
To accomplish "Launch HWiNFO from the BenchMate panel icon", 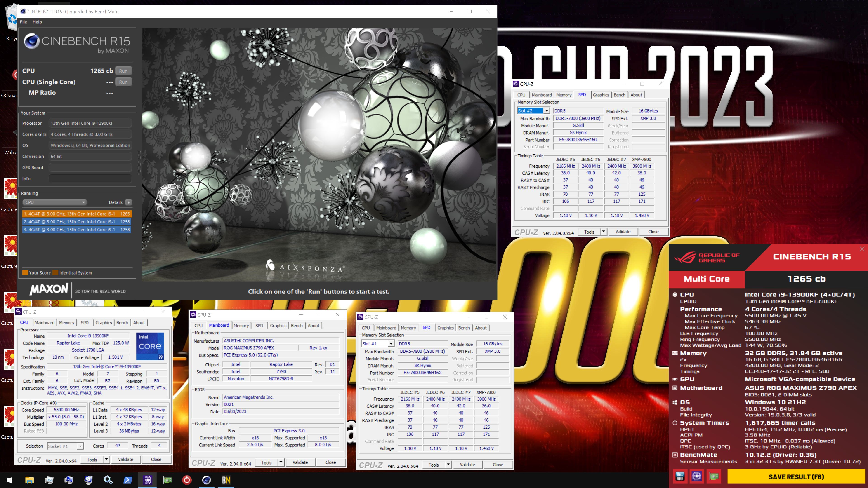I will pyautogui.click(x=680, y=476).
